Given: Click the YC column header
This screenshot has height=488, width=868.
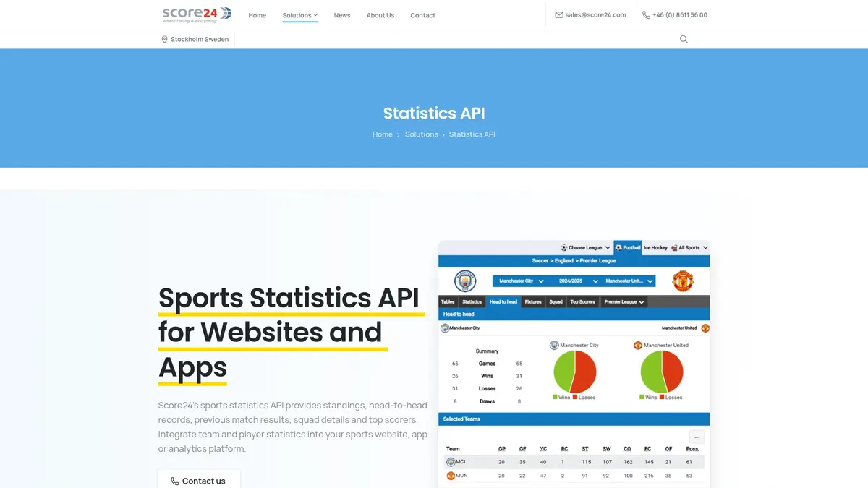Looking at the screenshot, I should [543, 448].
